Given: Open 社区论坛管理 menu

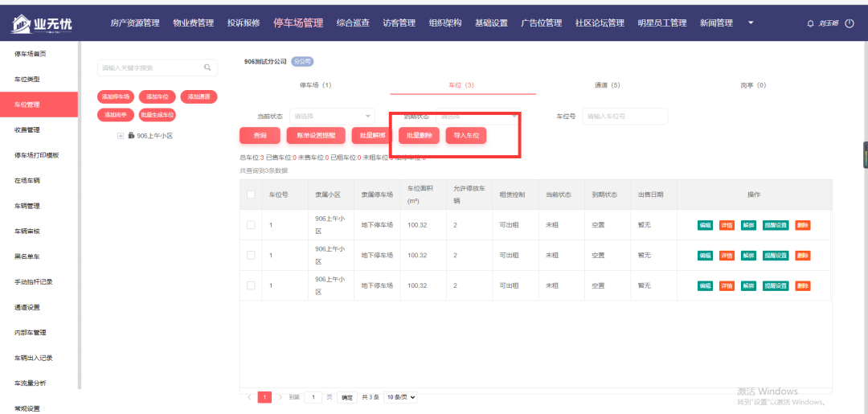Looking at the screenshot, I should pyautogui.click(x=600, y=23).
